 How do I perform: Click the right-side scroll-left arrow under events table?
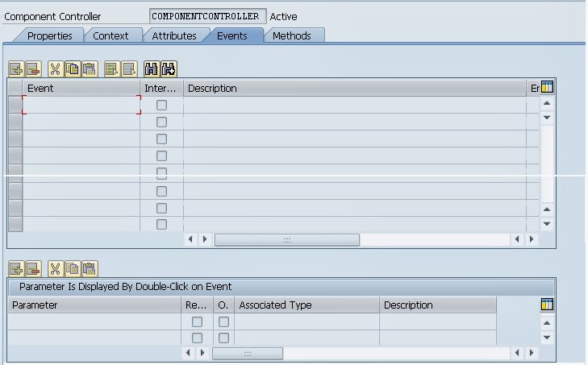517,239
